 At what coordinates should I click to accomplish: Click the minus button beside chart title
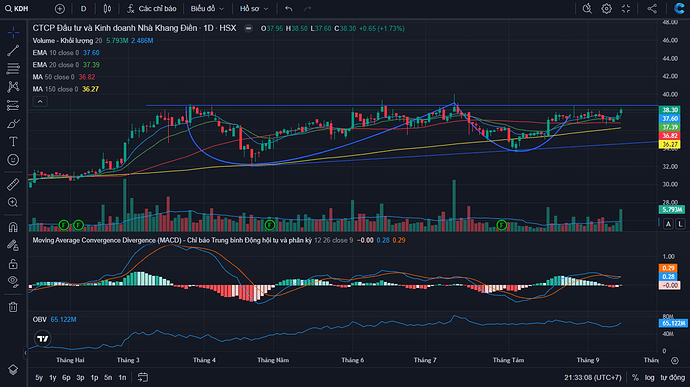249,28
